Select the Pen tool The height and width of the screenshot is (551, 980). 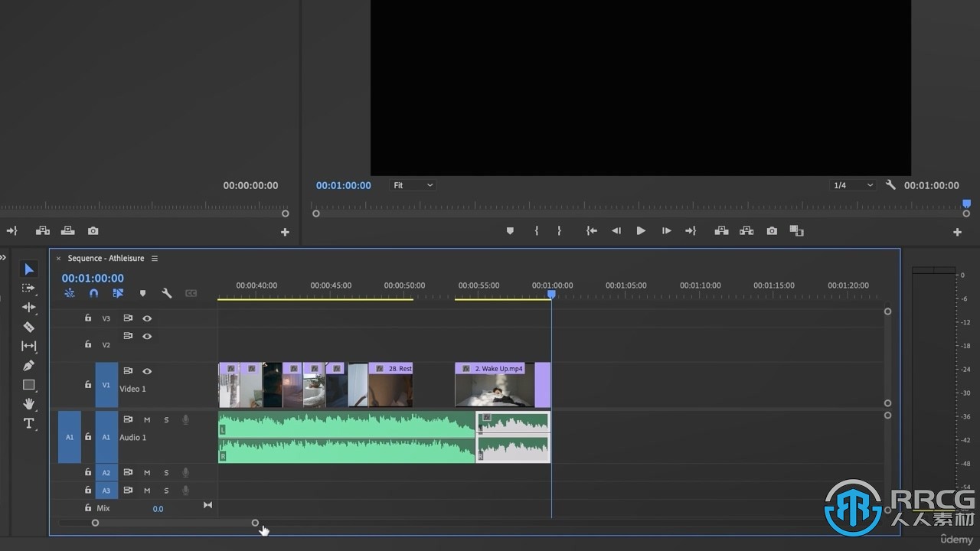click(x=29, y=366)
